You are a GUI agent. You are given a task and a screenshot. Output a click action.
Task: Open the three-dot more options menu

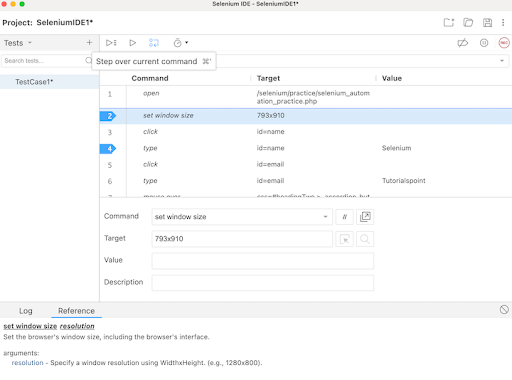click(503, 22)
